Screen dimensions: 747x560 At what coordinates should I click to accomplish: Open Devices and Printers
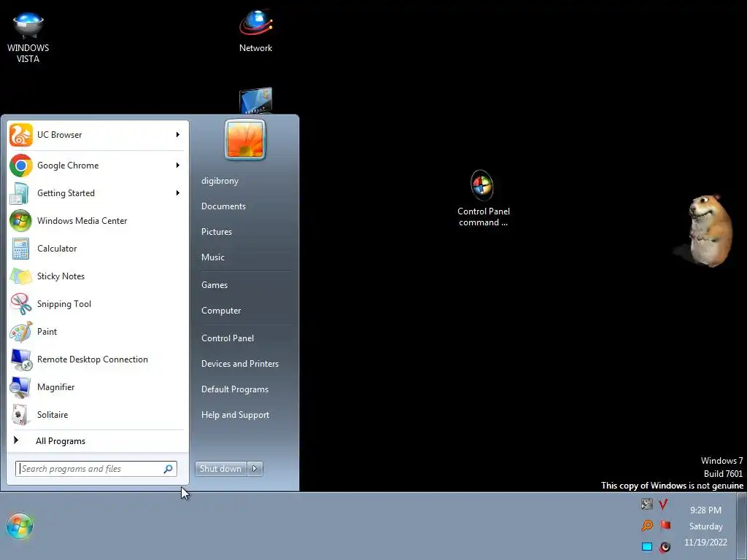239,364
